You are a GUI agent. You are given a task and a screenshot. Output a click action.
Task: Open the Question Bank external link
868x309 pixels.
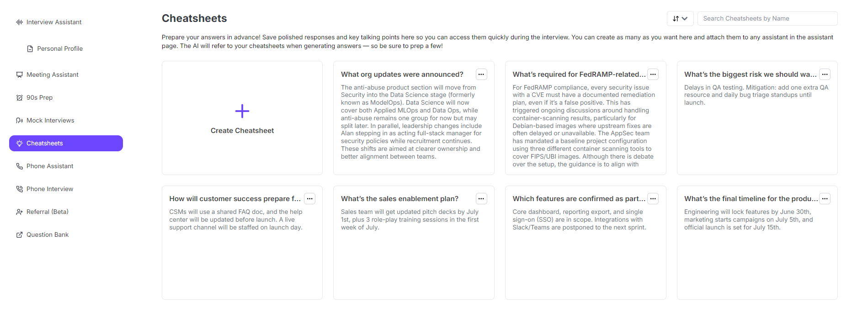coord(47,234)
